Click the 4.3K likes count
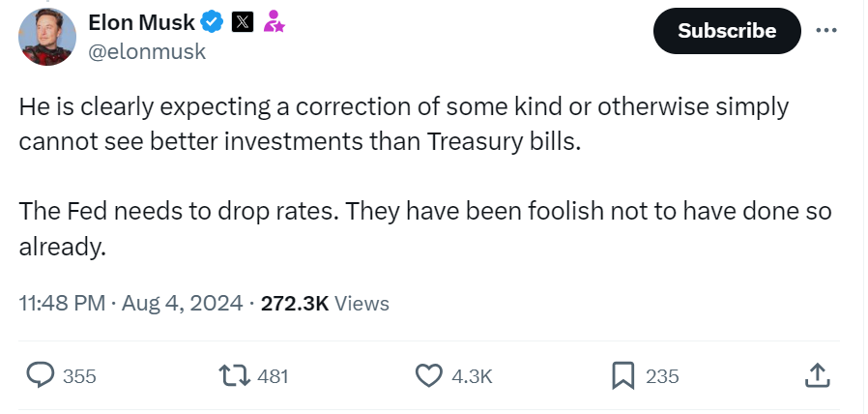The image size is (868, 414). point(472,376)
